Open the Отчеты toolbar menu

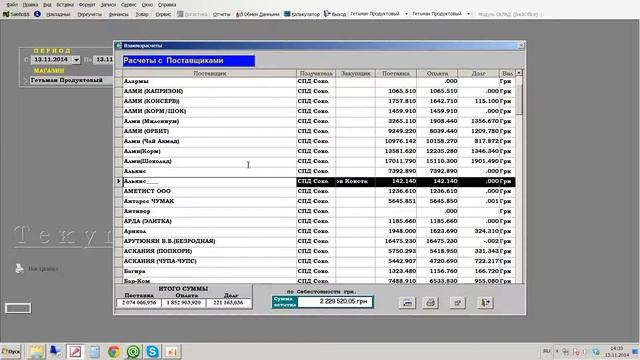[221, 14]
